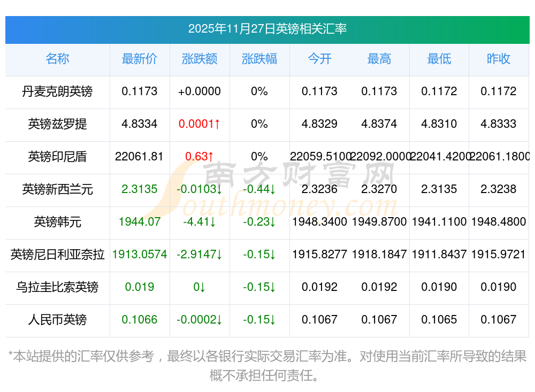Click latest price 0.019
Screen dimensions: 535x392
point(140,287)
